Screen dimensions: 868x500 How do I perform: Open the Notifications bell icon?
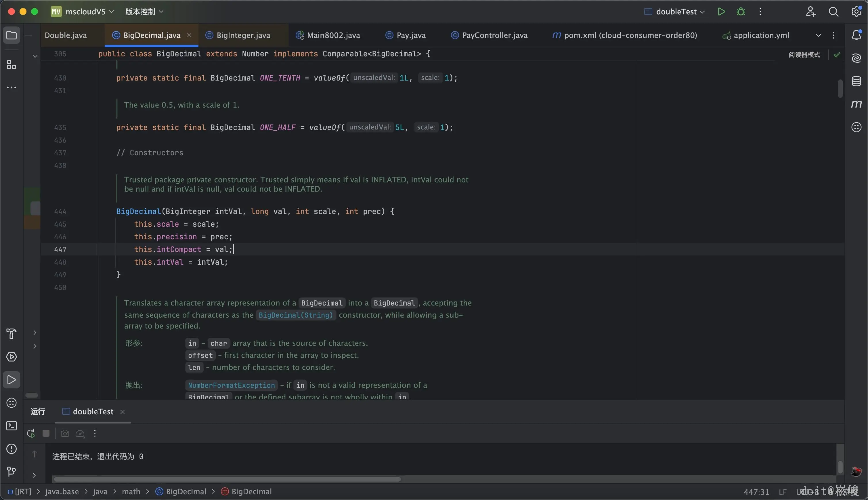tap(856, 35)
